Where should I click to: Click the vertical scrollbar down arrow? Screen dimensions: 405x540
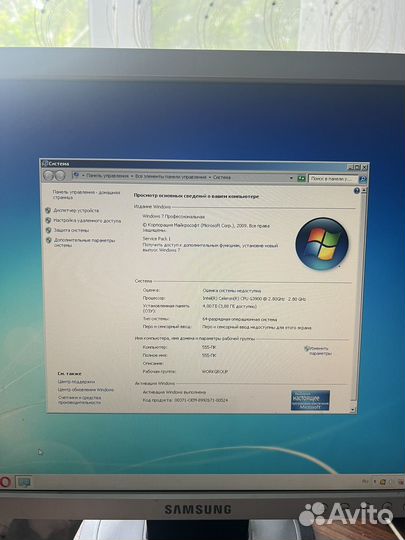click(352, 410)
